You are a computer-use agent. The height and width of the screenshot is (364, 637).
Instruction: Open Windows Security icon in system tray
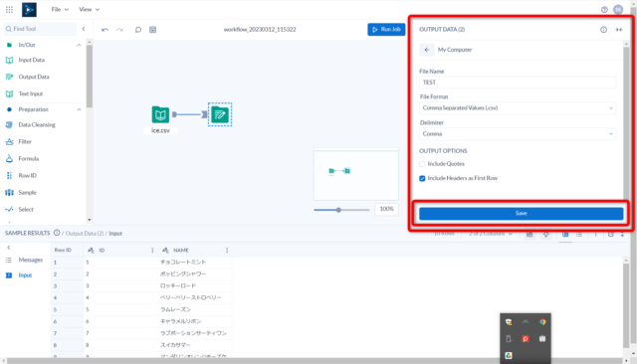point(509,322)
